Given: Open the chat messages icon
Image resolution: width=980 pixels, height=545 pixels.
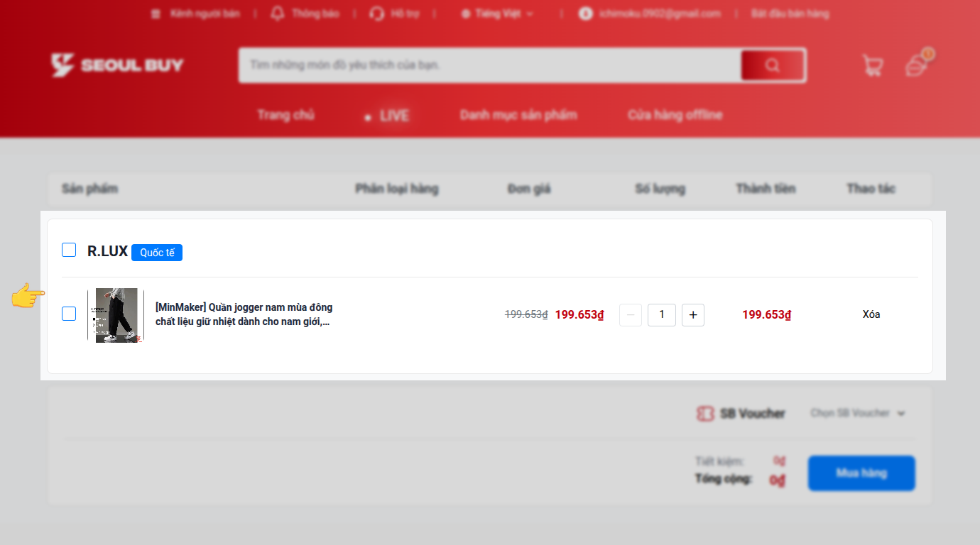Looking at the screenshot, I should pyautogui.click(x=917, y=65).
